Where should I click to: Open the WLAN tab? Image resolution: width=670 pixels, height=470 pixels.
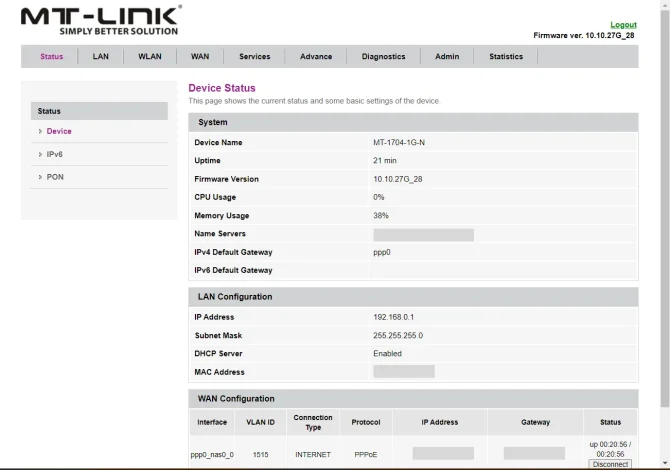coord(150,56)
